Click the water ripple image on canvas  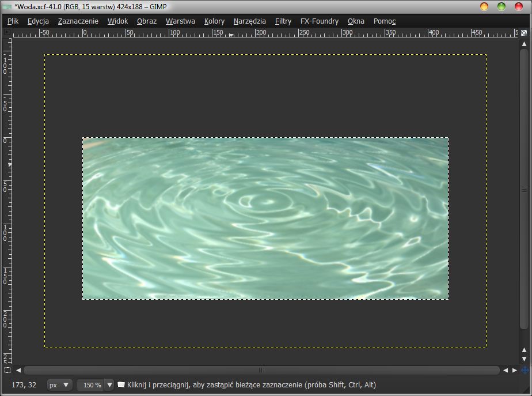click(x=265, y=218)
